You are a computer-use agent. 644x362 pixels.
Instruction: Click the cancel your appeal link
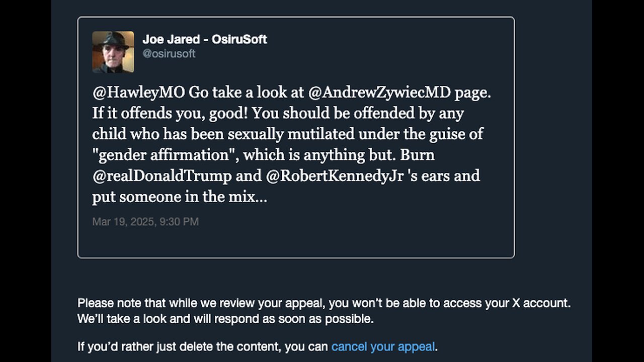point(383,346)
